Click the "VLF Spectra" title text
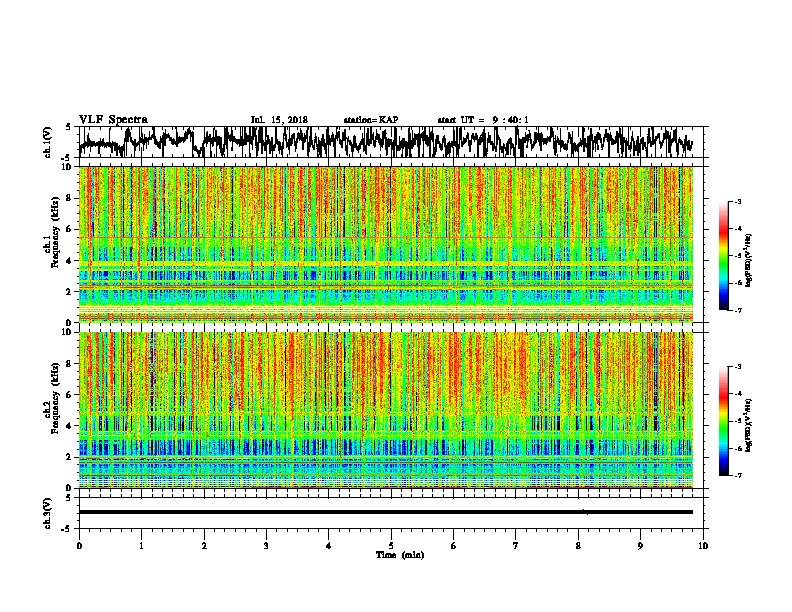 [113, 120]
